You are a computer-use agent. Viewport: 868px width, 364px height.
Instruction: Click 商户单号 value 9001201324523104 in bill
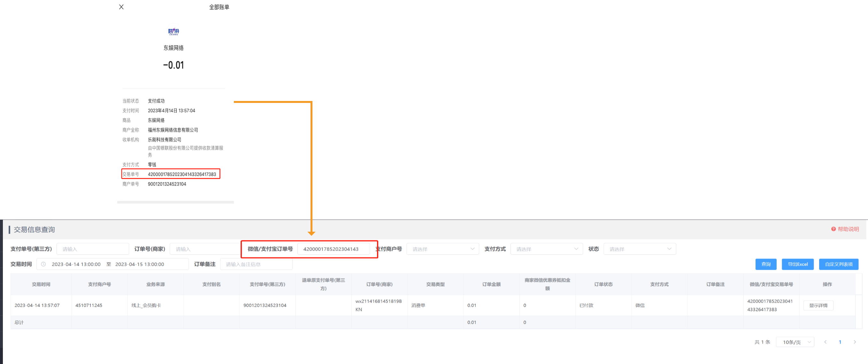[x=167, y=184]
